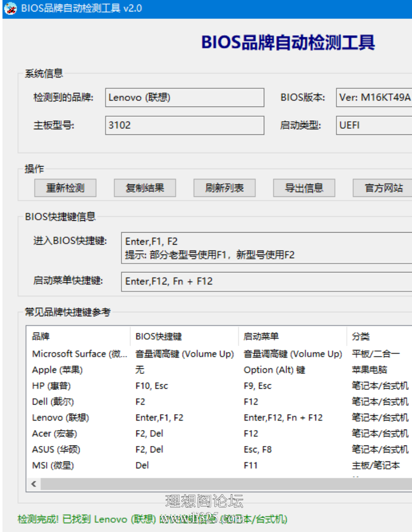This screenshot has width=412, height=532.
Task: Click the 主板型号 field showing 3102
Action: (185, 125)
